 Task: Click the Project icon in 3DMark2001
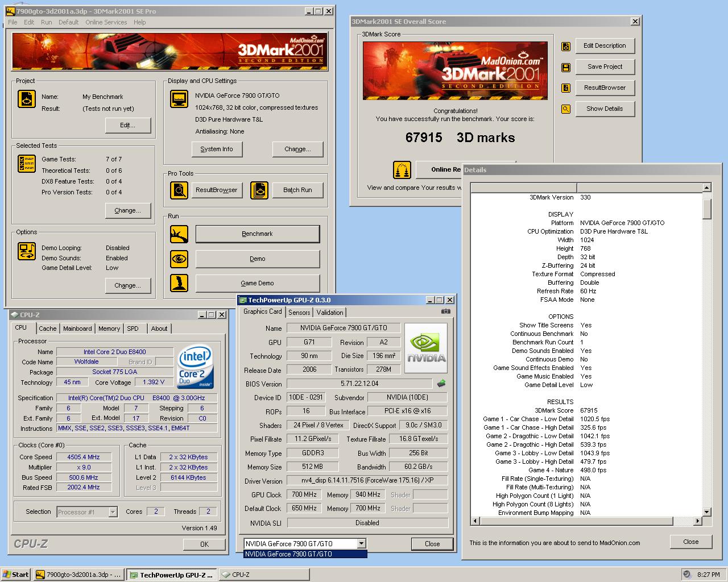click(x=27, y=99)
